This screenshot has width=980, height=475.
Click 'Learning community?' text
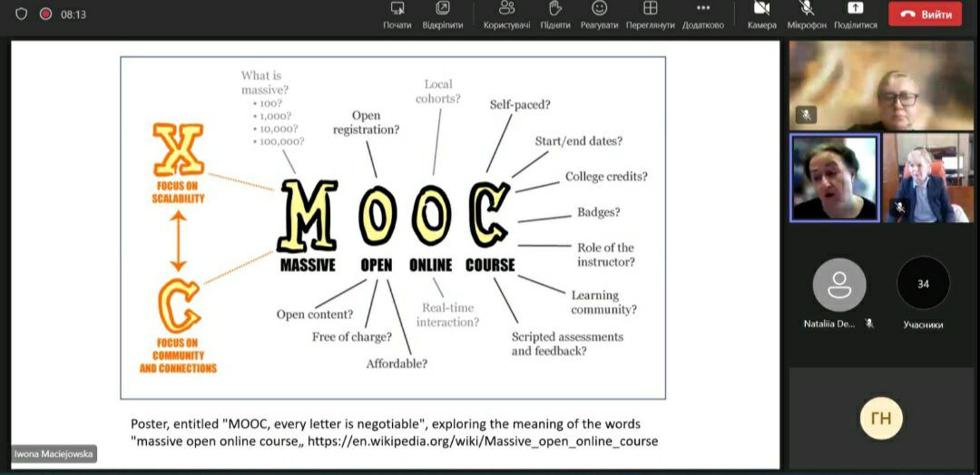coord(603,302)
